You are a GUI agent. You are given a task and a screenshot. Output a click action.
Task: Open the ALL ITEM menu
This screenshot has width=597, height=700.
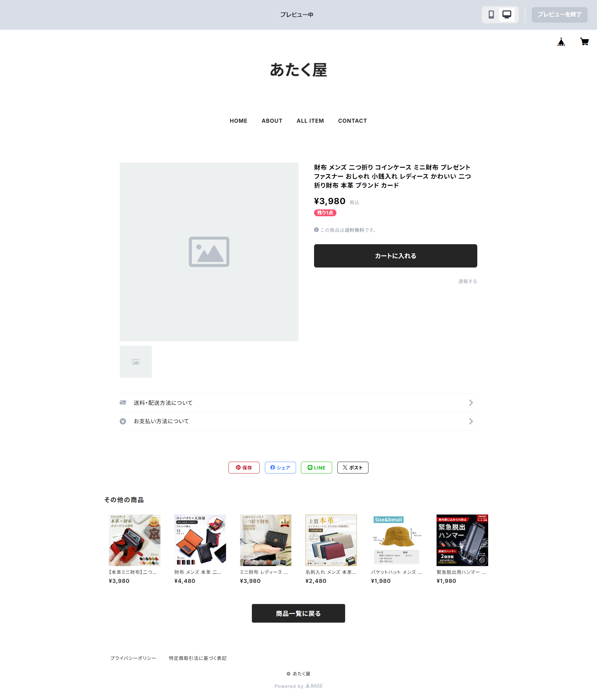point(310,121)
